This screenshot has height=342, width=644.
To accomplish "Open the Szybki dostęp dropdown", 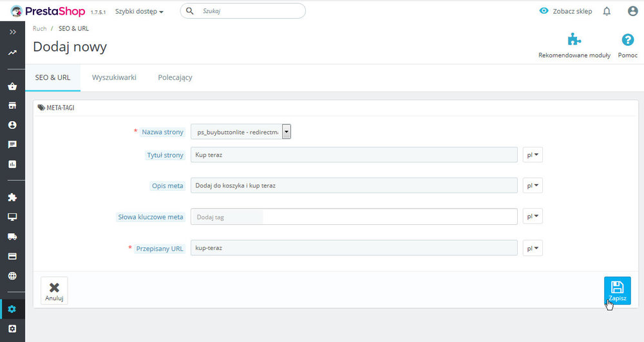I will [139, 12].
